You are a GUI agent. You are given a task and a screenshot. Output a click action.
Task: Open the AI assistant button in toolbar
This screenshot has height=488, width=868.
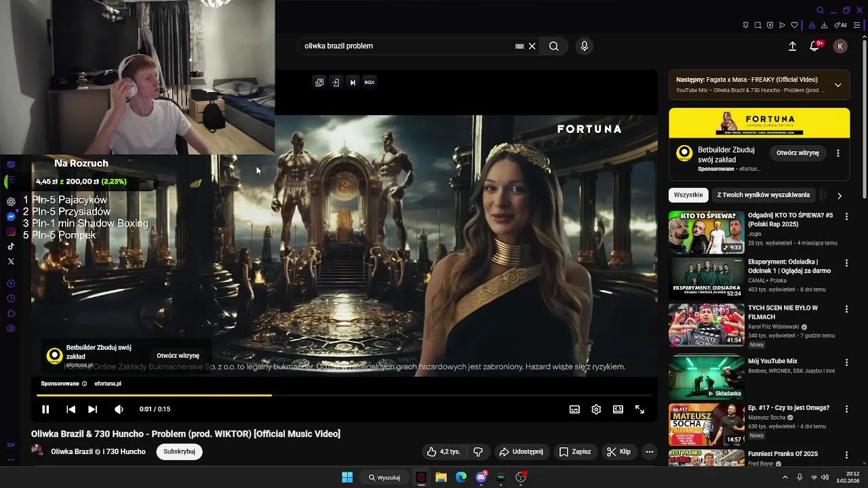tap(841, 25)
